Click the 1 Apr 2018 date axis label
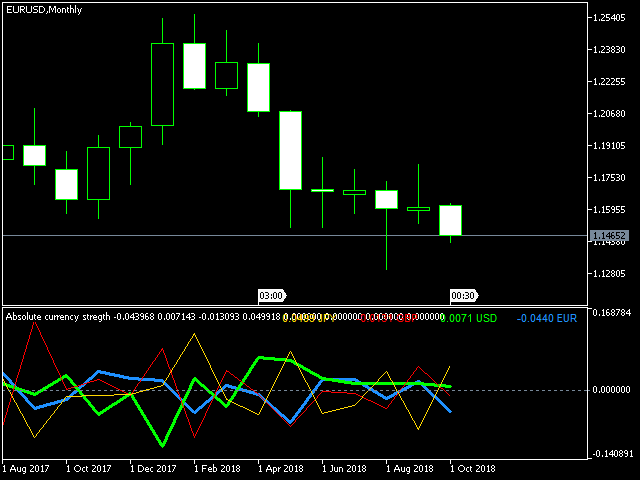The image size is (640, 480). pos(279,467)
